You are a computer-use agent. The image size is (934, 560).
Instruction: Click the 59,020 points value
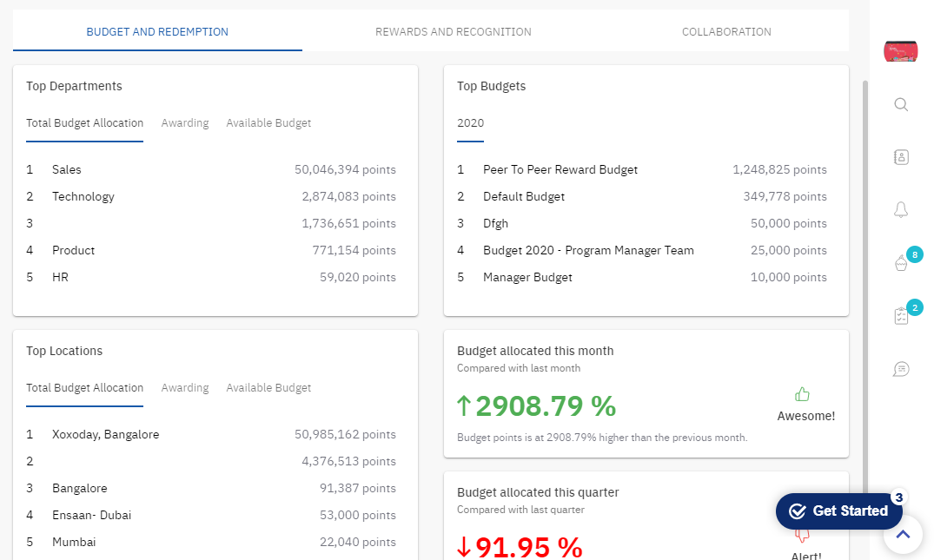(x=358, y=277)
